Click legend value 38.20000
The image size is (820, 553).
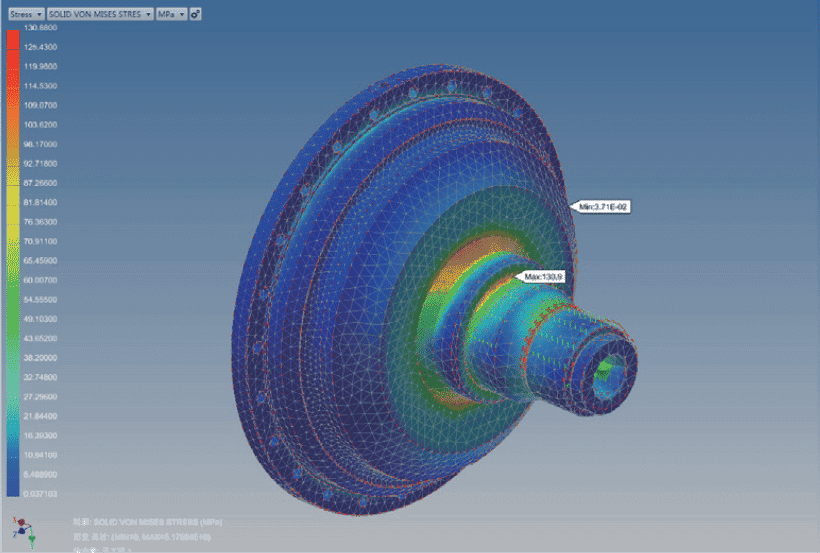tap(40, 358)
